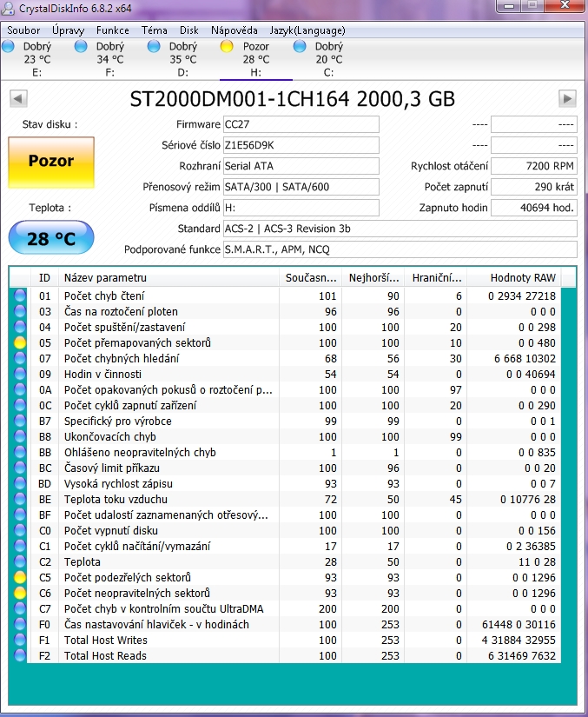
Task: Click the Nejhorší... column header
Action: [373, 277]
